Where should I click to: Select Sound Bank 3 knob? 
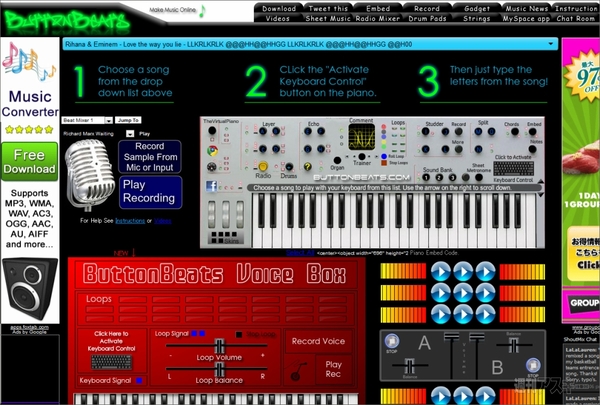[452, 177]
